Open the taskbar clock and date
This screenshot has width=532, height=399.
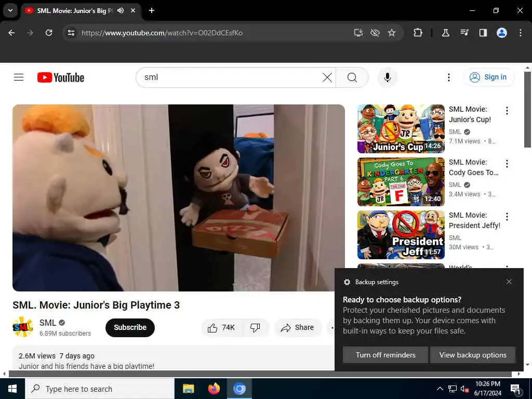click(x=487, y=389)
